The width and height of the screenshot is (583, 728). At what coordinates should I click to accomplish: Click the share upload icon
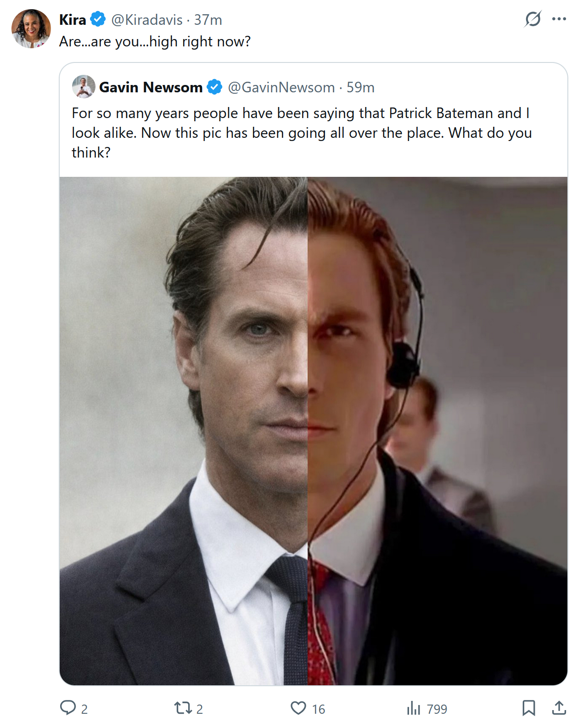[x=559, y=708]
